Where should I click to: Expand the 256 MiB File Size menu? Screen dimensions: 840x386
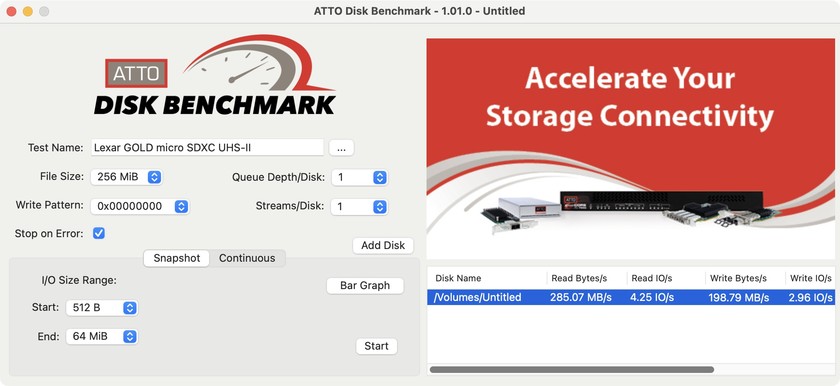126,177
